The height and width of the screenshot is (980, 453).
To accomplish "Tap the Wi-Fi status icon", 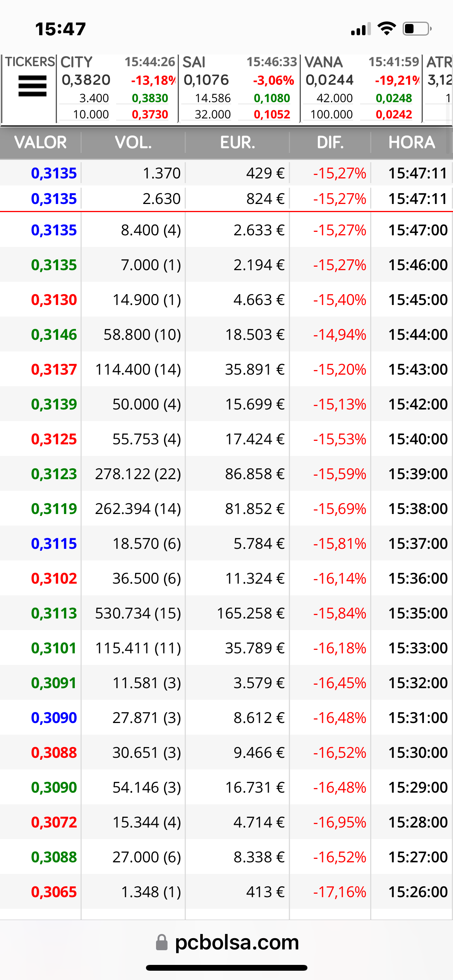I will tap(386, 29).
